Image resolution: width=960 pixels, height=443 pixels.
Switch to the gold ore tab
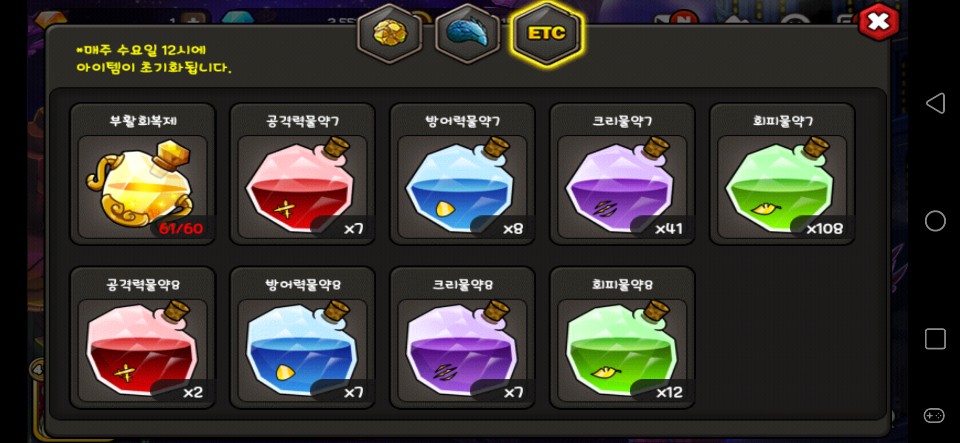[390, 33]
